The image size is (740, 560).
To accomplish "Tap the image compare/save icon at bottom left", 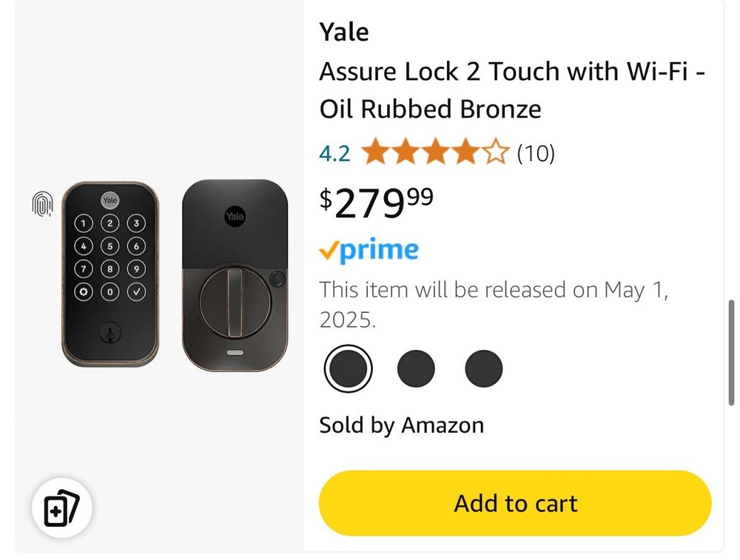I will pyautogui.click(x=62, y=507).
